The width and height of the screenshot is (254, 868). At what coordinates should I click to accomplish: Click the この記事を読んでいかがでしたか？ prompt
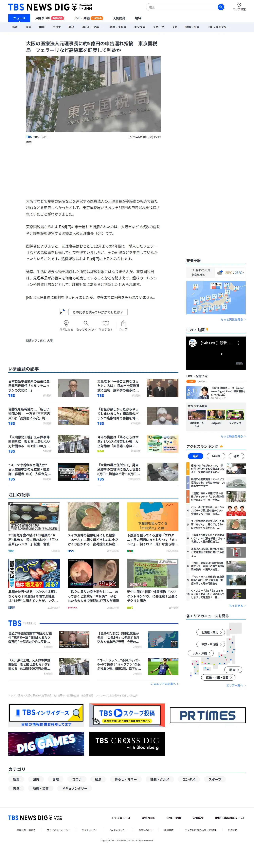click(98, 312)
